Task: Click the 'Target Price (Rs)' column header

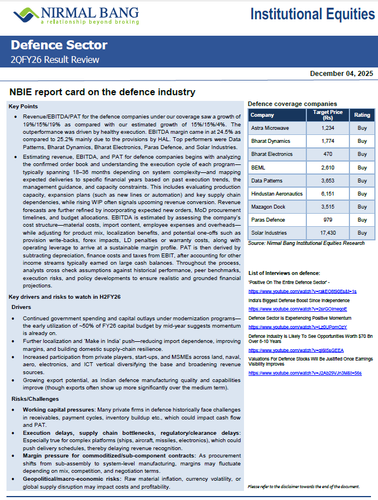Action: point(328,115)
